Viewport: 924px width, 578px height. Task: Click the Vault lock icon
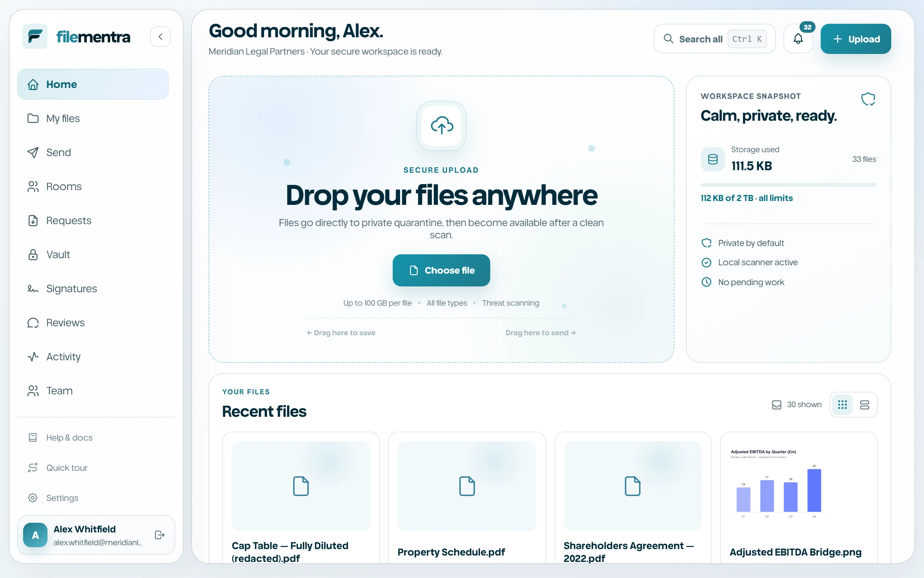(33, 255)
